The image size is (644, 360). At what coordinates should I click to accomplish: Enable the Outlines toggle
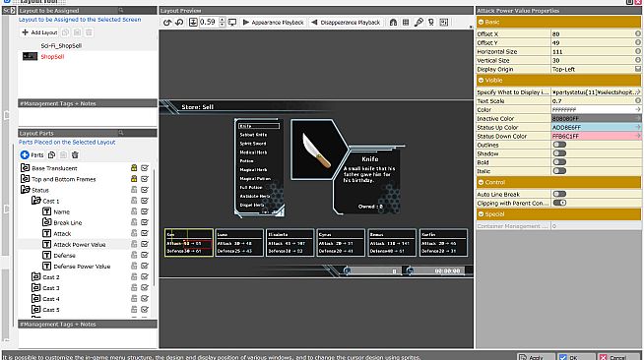pos(559,145)
